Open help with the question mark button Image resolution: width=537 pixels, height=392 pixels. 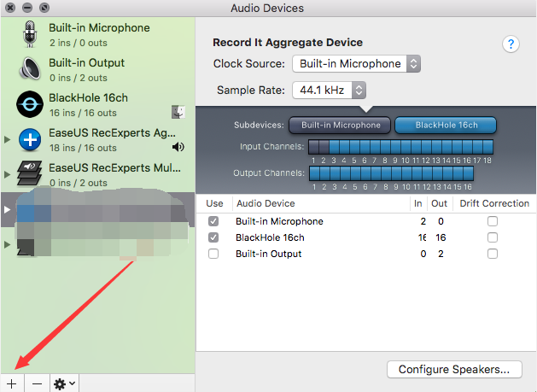click(x=511, y=44)
